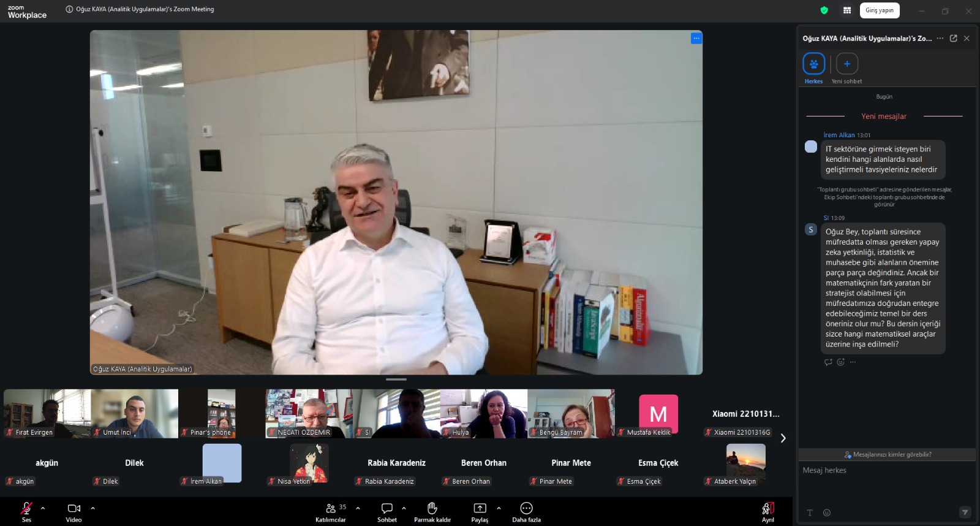Show next page of participant thumbnails
Image resolution: width=980 pixels, height=526 pixels.
(783, 438)
